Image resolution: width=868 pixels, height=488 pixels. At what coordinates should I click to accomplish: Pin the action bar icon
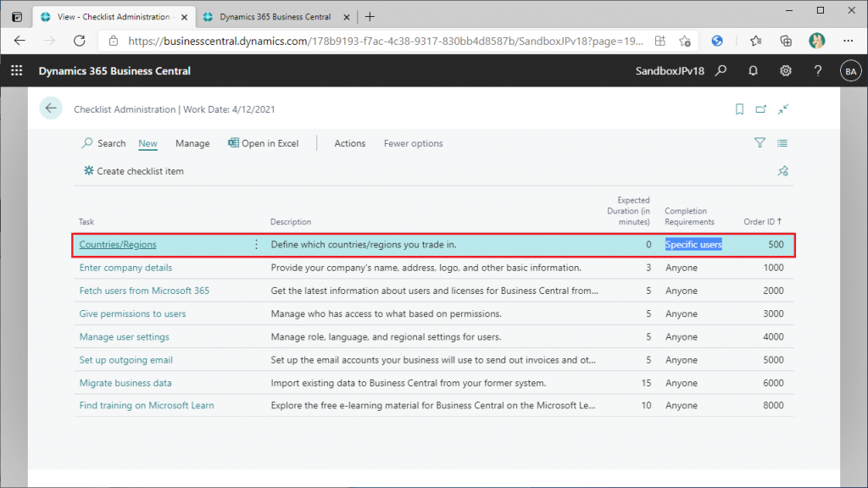(x=782, y=171)
